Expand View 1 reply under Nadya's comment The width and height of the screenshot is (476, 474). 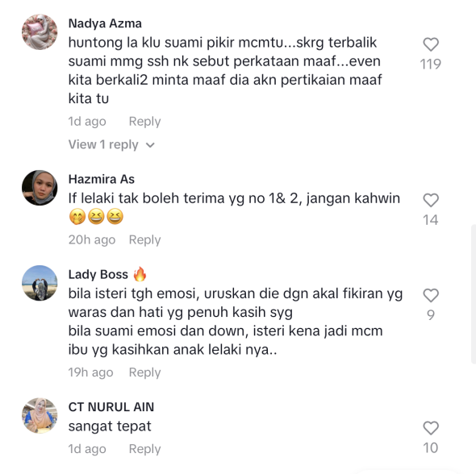pos(111,144)
